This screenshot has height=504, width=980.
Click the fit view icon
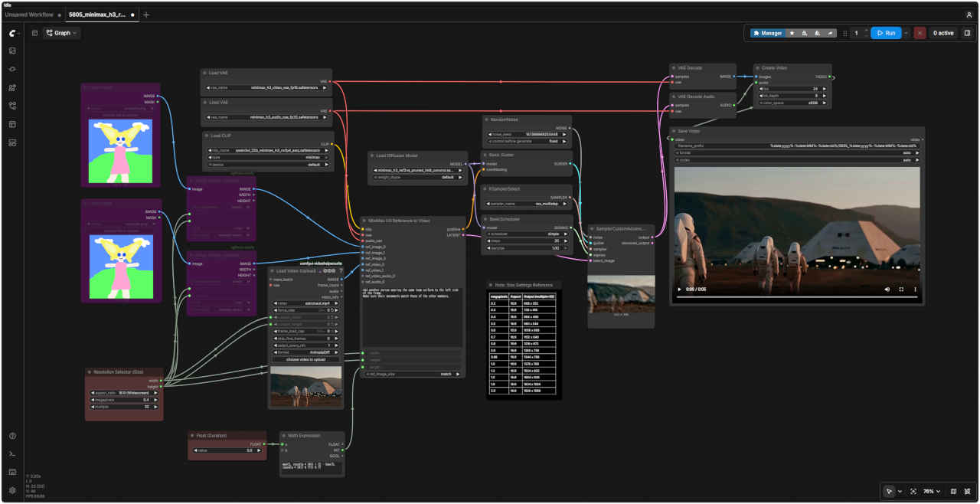[913, 491]
